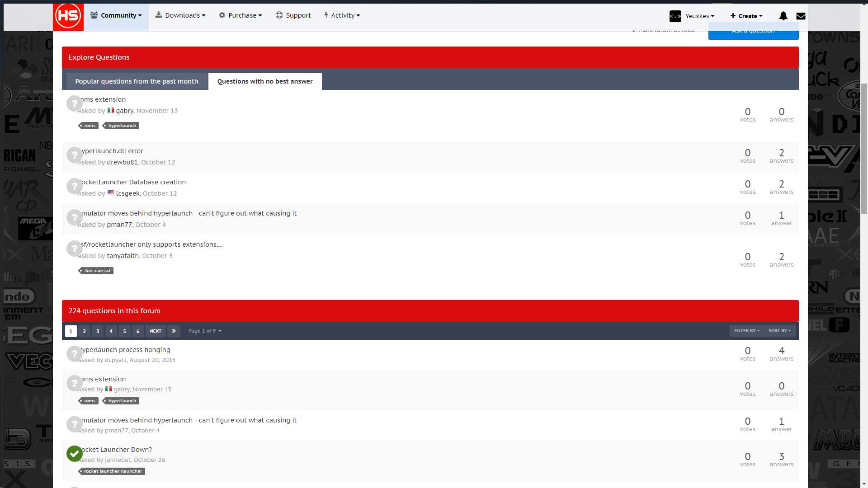868x488 pixels.
Task: Expand the Community dropdown menu
Action: coord(116,15)
